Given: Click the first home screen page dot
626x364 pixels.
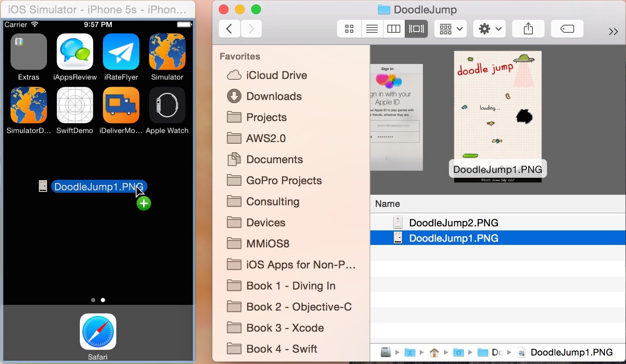Looking at the screenshot, I should 93,300.
